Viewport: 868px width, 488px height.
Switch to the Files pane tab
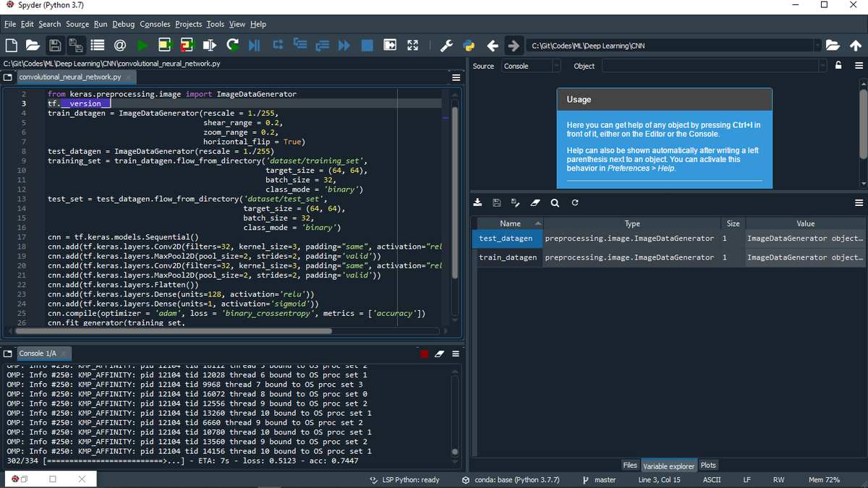coord(630,466)
